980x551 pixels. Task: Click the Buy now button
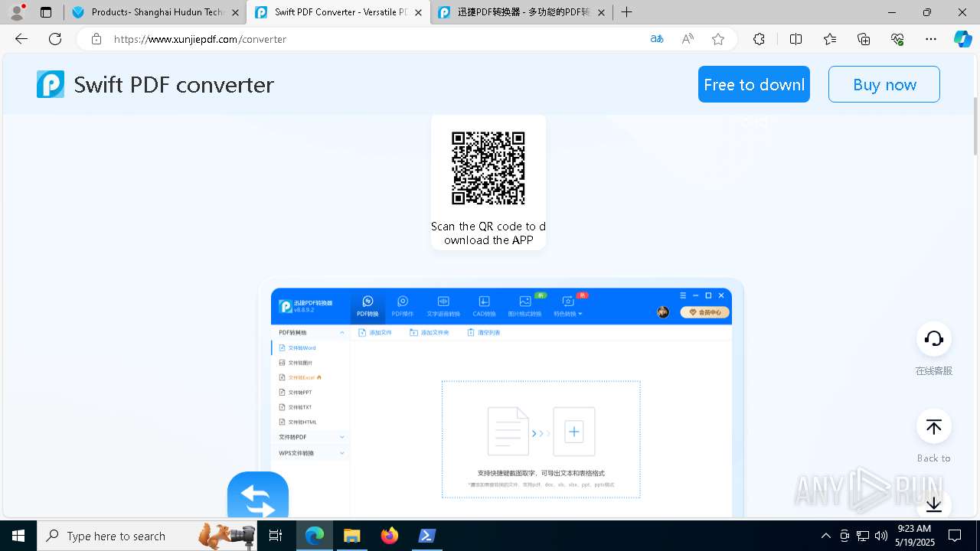pos(884,84)
